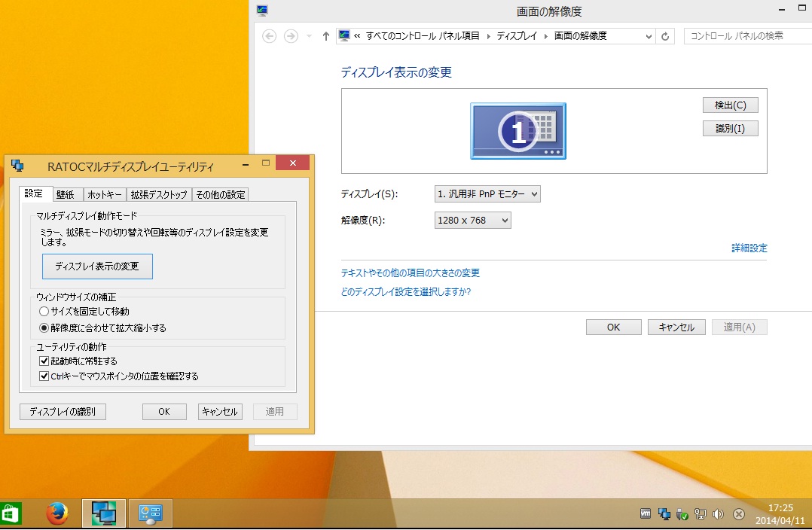Click the VMware tray icon
Viewport: 812px width, 530px height.
[646, 515]
